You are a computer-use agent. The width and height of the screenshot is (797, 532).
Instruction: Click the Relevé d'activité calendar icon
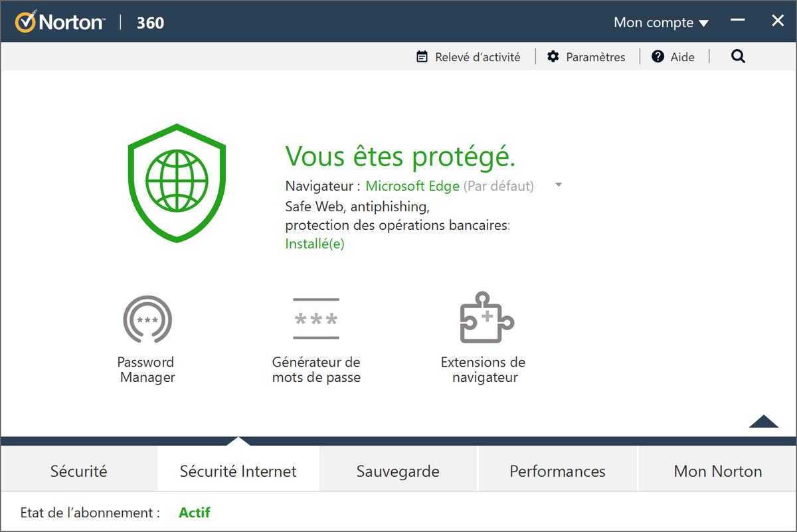point(422,56)
